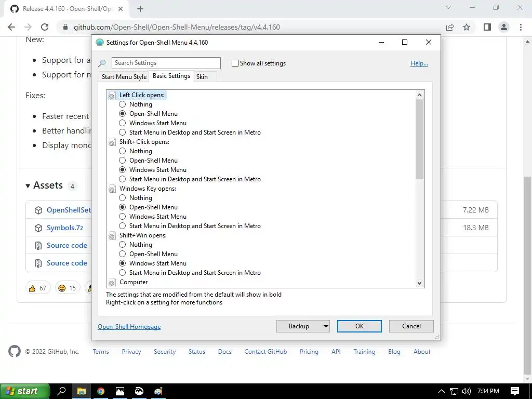Screen dimensions: 532x399
Task: Reload the GitHub page
Action: click(45, 27)
